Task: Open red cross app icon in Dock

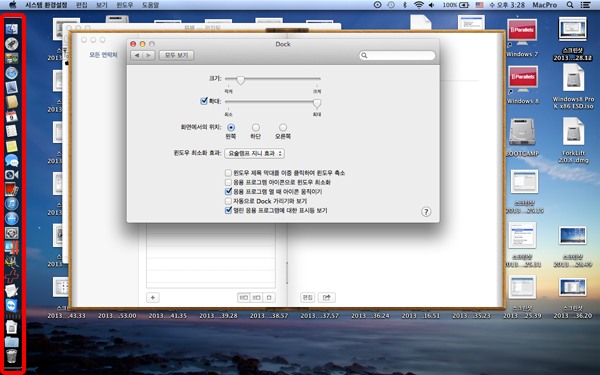Action: pyautogui.click(x=11, y=276)
